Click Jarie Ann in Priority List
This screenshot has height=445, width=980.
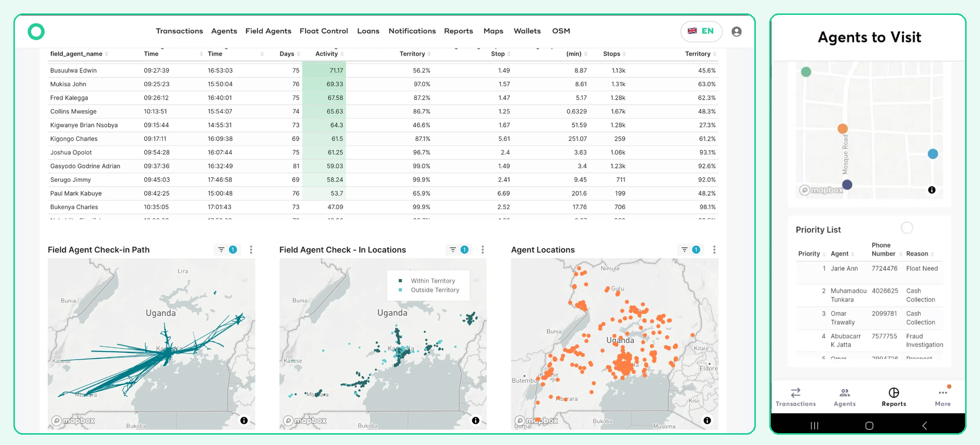pos(844,268)
